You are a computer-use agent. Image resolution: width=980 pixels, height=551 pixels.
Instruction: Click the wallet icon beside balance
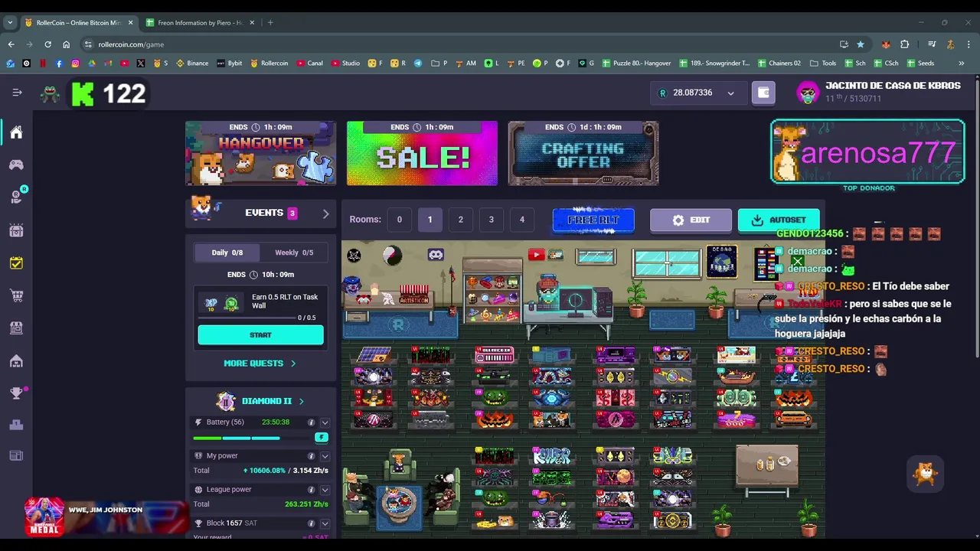click(763, 93)
